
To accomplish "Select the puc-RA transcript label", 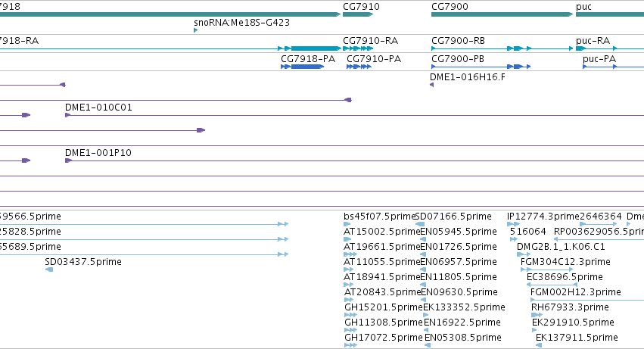I will [x=593, y=41].
